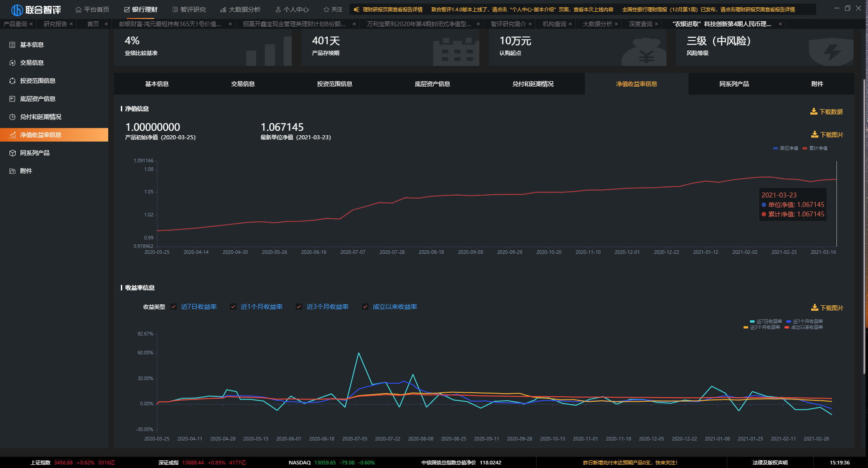Viewport: 868px width, 468px height.
Task: Select 银行理财 top menu
Action: tap(141, 9)
